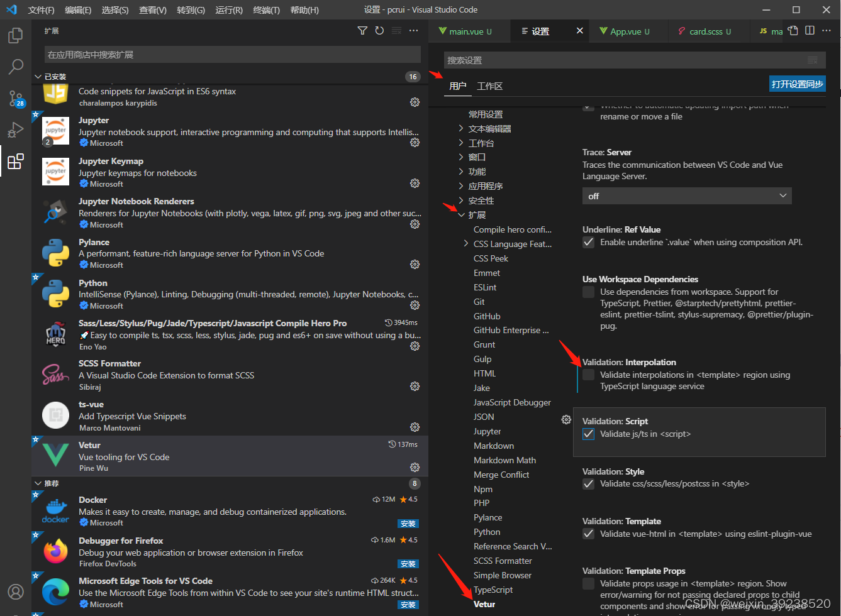Select the Search icon in the activity bar
The image size is (841, 616).
click(15, 67)
